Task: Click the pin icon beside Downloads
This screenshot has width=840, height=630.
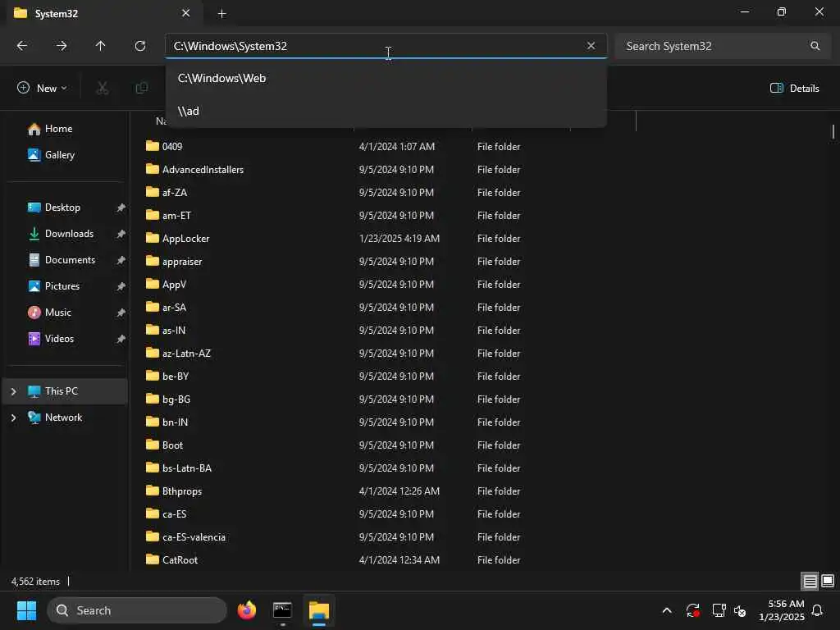Action: [121, 234]
